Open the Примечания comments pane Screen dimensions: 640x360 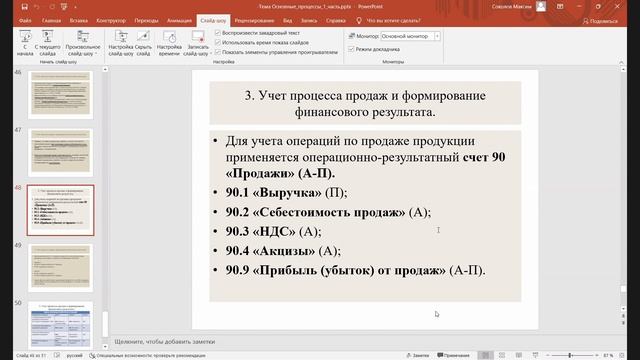pyautogui.click(x=453, y=356)
